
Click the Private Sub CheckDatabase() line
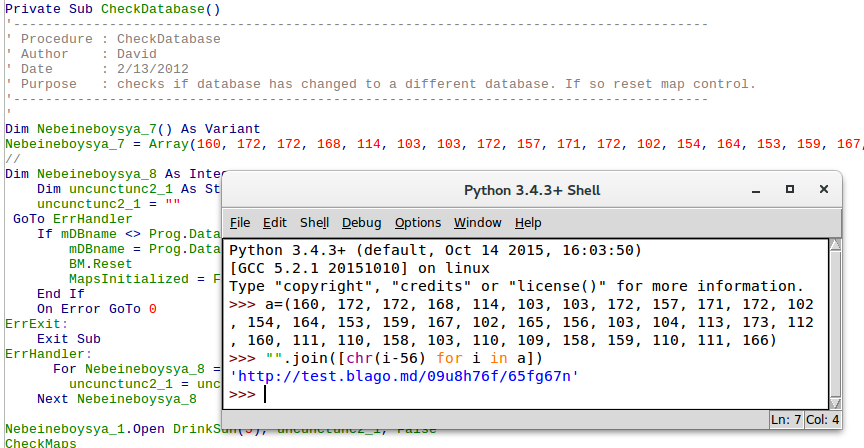point(113,9)
